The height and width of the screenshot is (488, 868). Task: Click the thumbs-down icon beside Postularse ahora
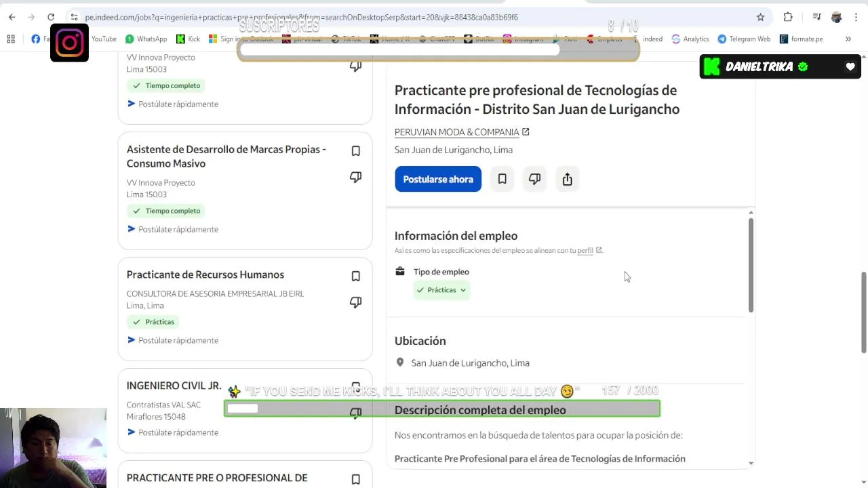534,179
